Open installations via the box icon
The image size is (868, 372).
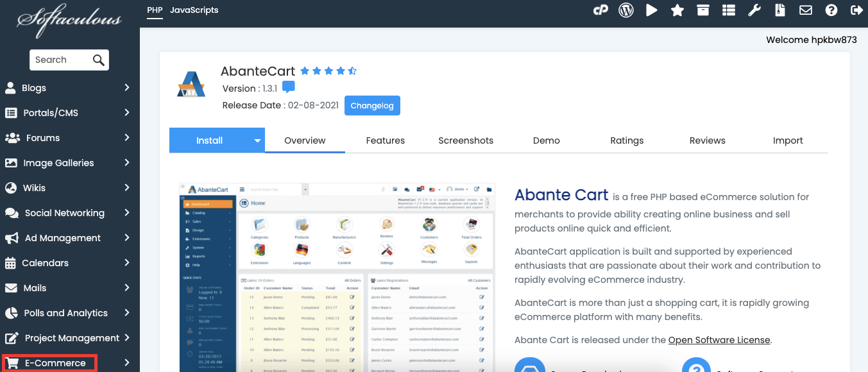pos(702,10)
